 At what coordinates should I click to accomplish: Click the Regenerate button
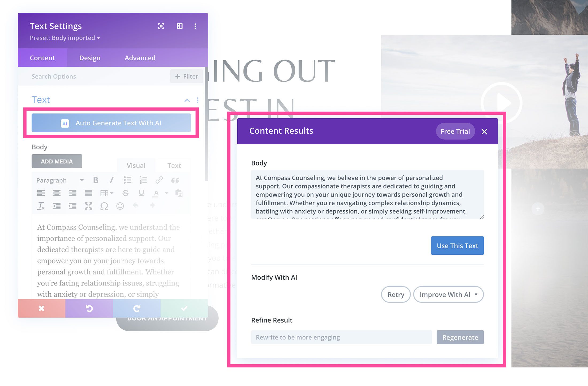pyautogui.click(x=460, y=337)
